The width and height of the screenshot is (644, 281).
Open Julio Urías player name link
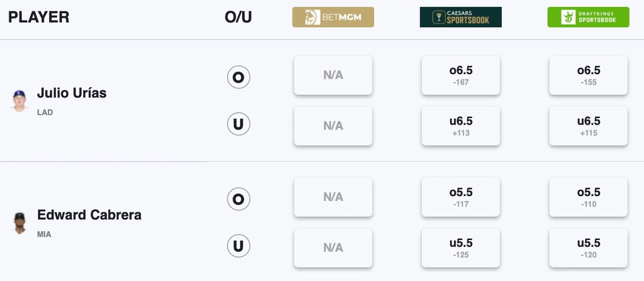pyautogui.click(x=71, y=93)
